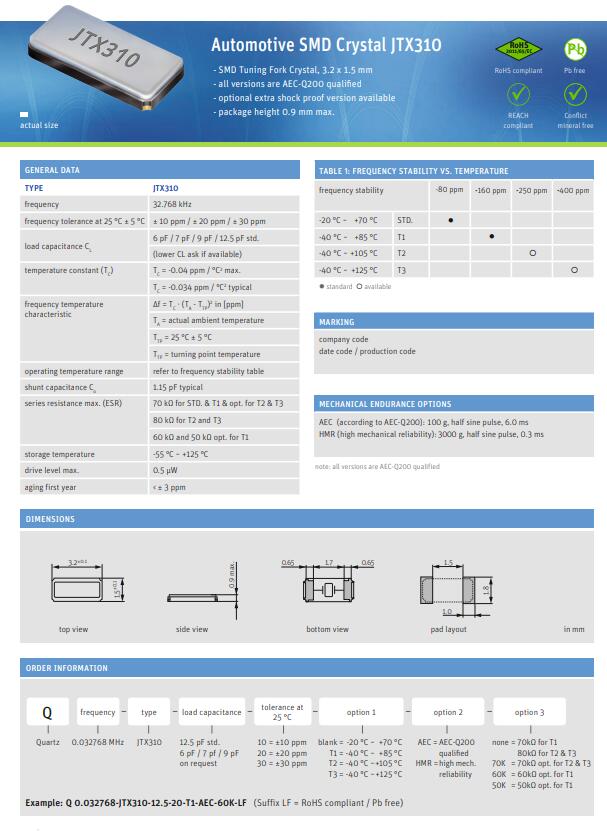Click the 'Automotive SMD Crystal JTX310' title
The height and width of the screenshot is (831, 607).
tap(326, 46)
